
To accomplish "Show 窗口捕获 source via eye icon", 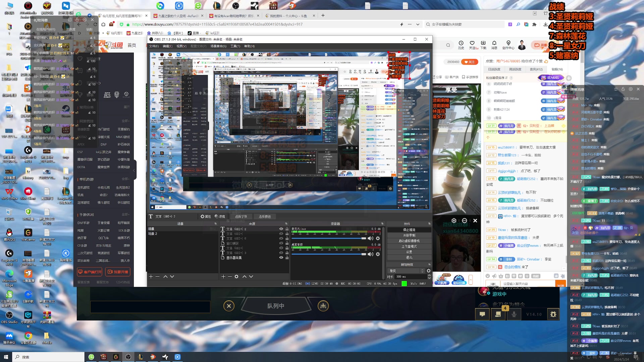I will [281, 243].
